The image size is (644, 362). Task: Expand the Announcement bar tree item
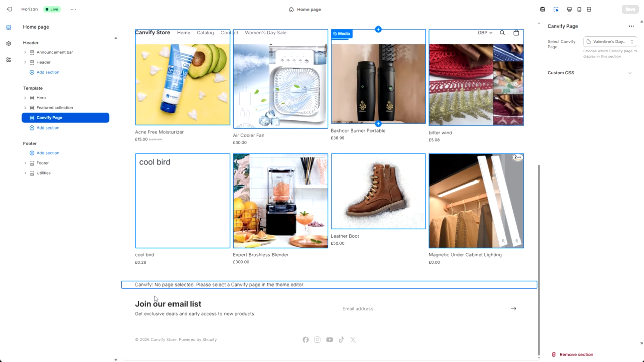25,52
